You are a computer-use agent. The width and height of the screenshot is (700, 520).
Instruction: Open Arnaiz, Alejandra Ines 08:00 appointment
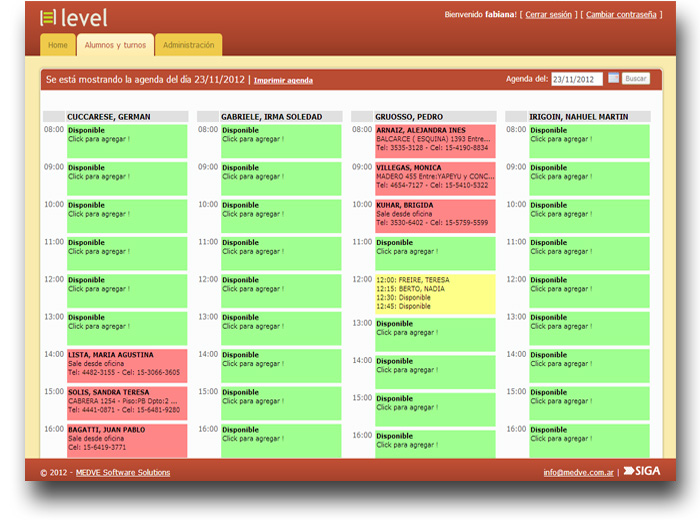point(434,139)
